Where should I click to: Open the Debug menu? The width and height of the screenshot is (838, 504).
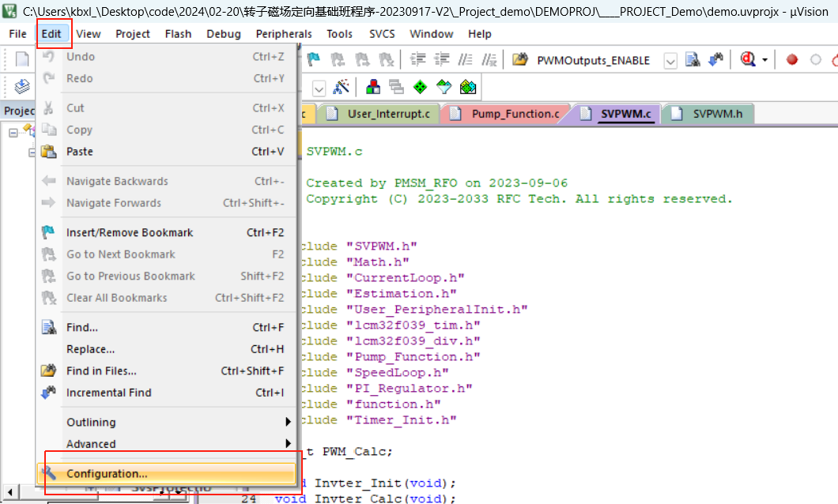click(224, 34)
